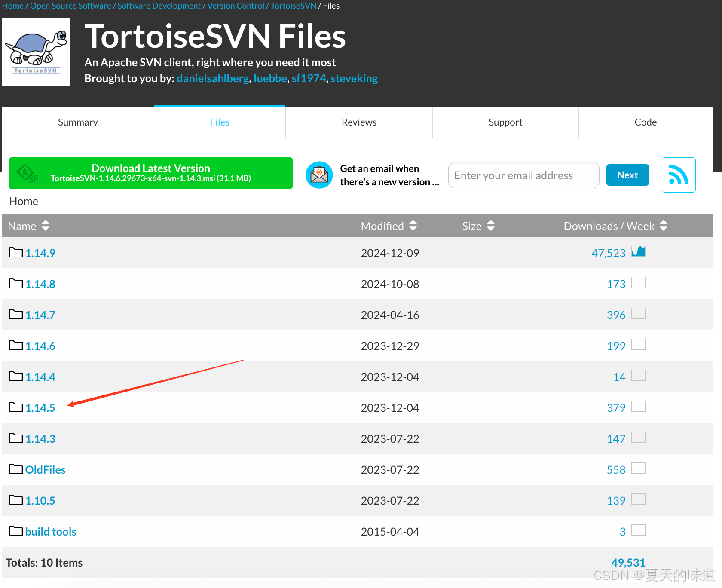
Task: Open the stats chart icon for 1.14.5
Action: click(x=638, y=406)
